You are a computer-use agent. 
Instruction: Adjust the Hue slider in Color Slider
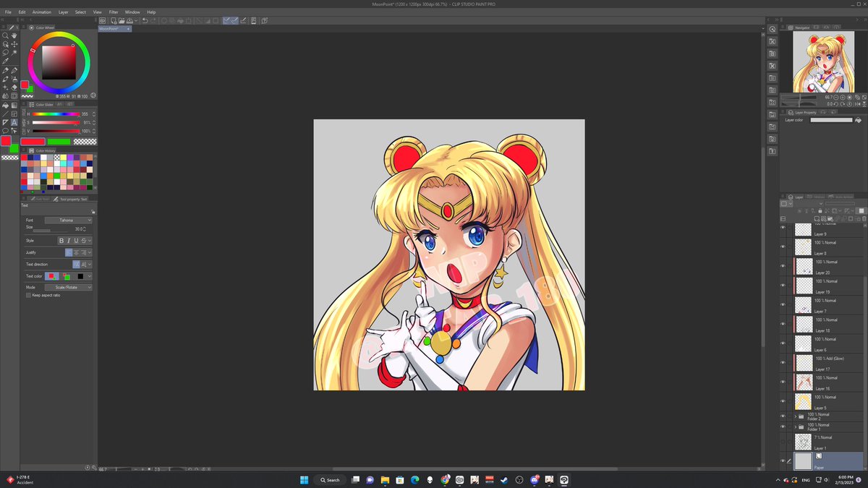[x=56, y=114]
